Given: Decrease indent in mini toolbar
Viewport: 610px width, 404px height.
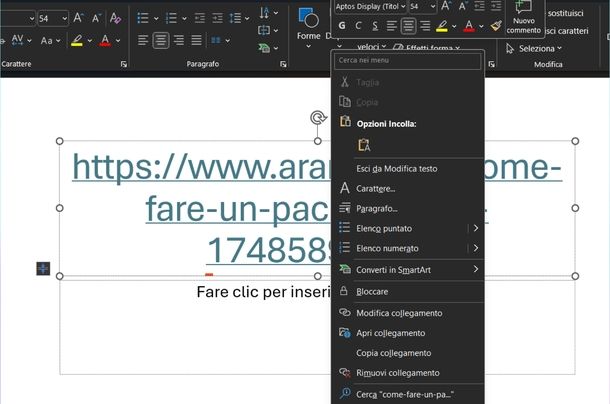Looking at the screenshot, I should 479,6.
